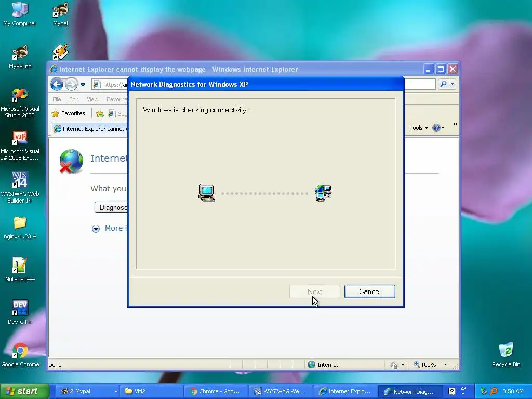Switch to VM2 folder taskbar item
This screenshot has height=399, width=532.
click(152, 392)
